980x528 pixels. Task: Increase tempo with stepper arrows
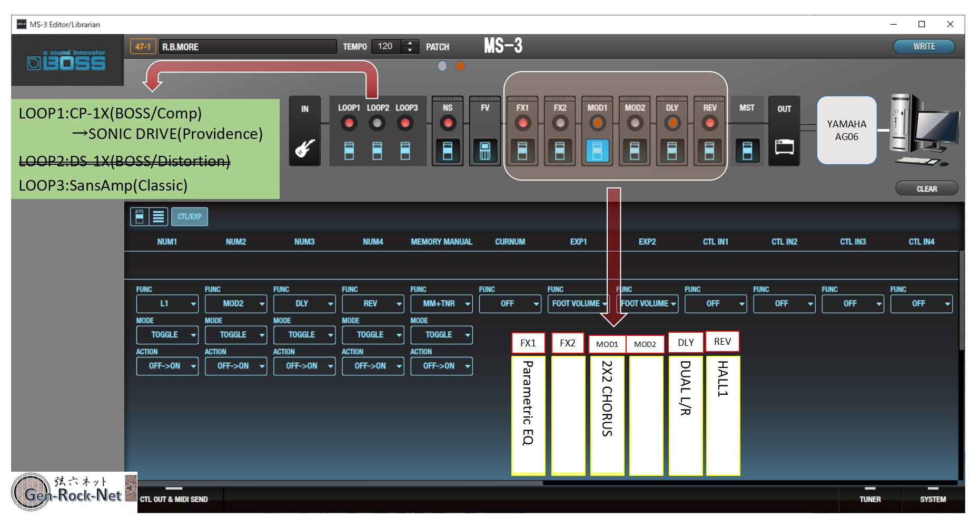point(410,43)
